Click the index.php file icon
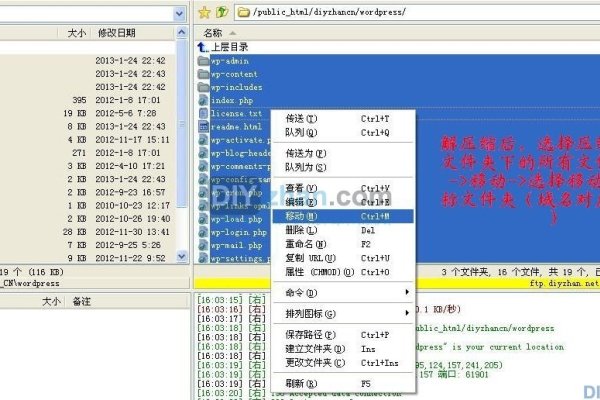The height and width of the screenshot is (400, 600). (x=204, y=101)
